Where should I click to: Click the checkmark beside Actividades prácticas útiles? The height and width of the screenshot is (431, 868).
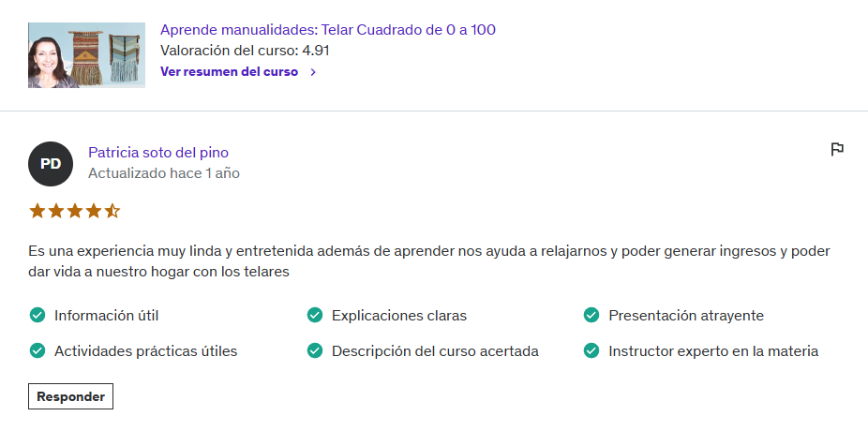click(37, 351)
